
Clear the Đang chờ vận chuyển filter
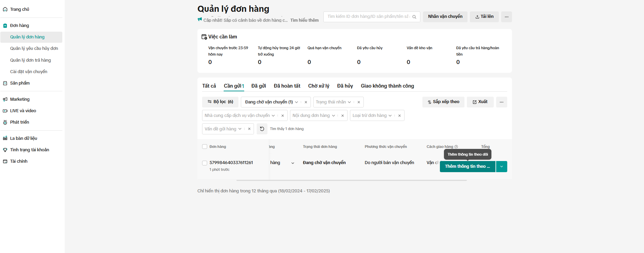306,102
